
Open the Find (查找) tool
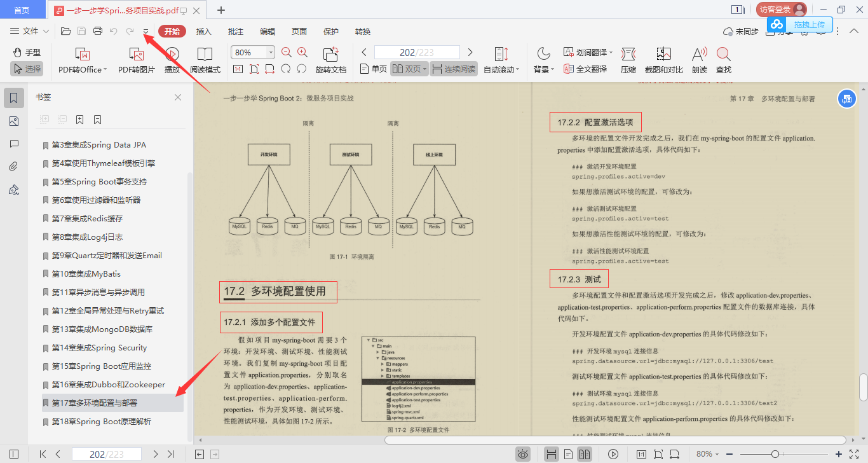724,61
